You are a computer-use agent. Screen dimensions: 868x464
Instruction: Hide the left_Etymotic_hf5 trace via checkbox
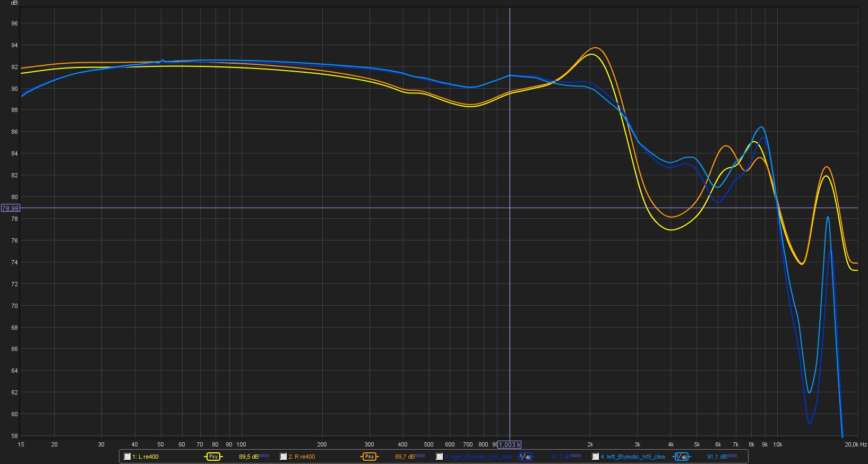coord(596,457)
